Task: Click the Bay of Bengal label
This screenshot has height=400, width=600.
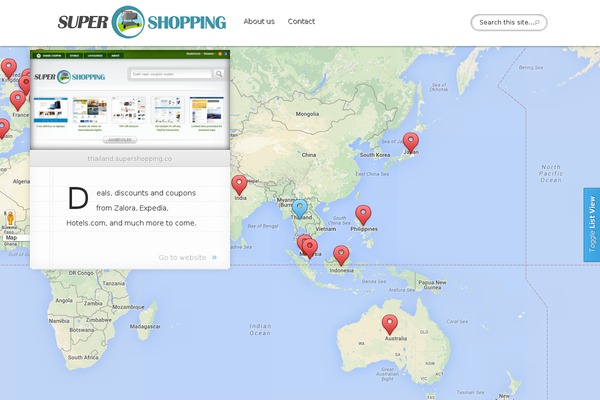Action: pyautogui.click(x=263, y=226)
